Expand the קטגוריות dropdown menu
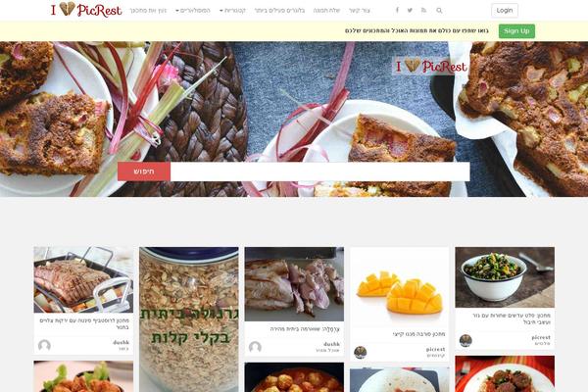The image size is (588, 392). [x=232, y=11]
